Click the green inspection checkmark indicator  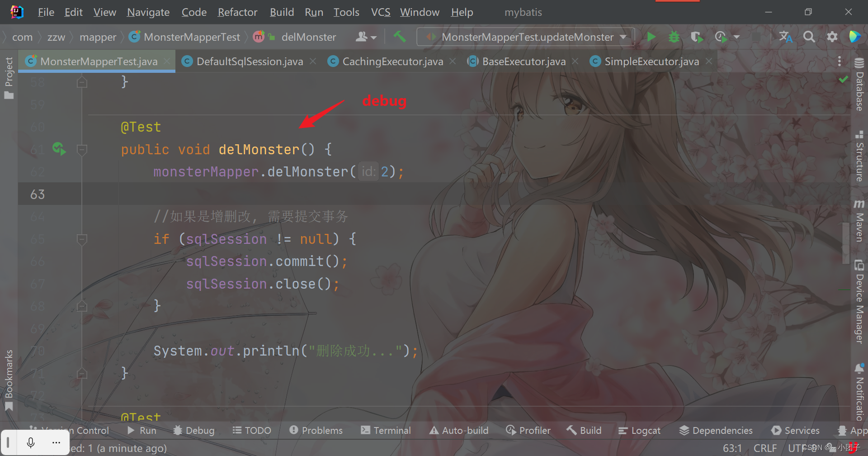843,79
